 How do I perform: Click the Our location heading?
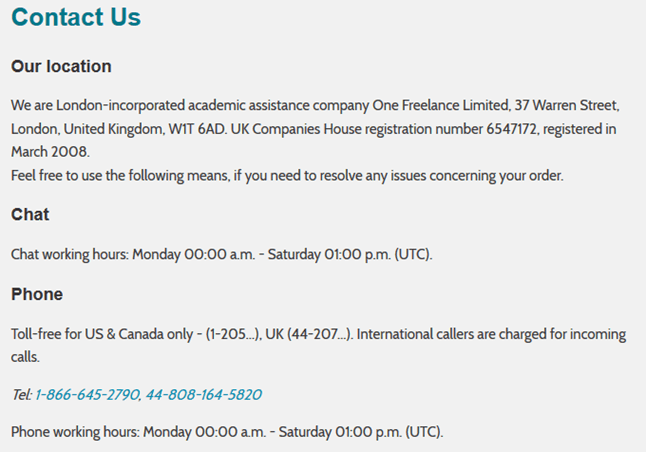coord(61,66)
